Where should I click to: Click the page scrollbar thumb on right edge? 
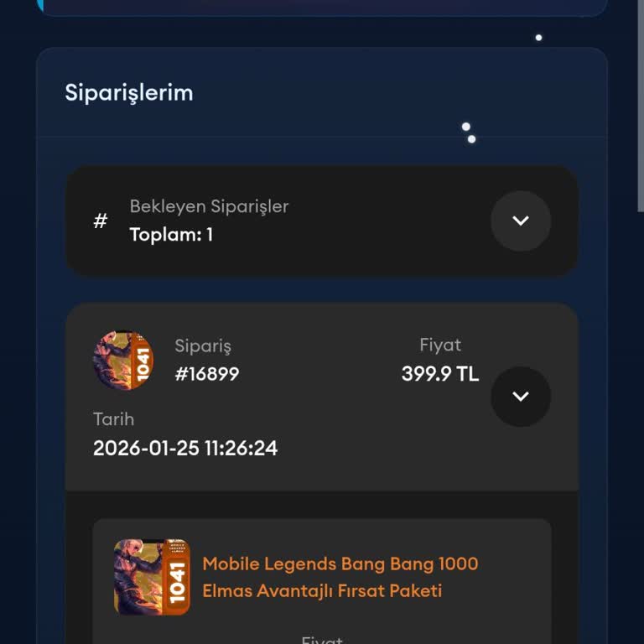coord(641,106)
